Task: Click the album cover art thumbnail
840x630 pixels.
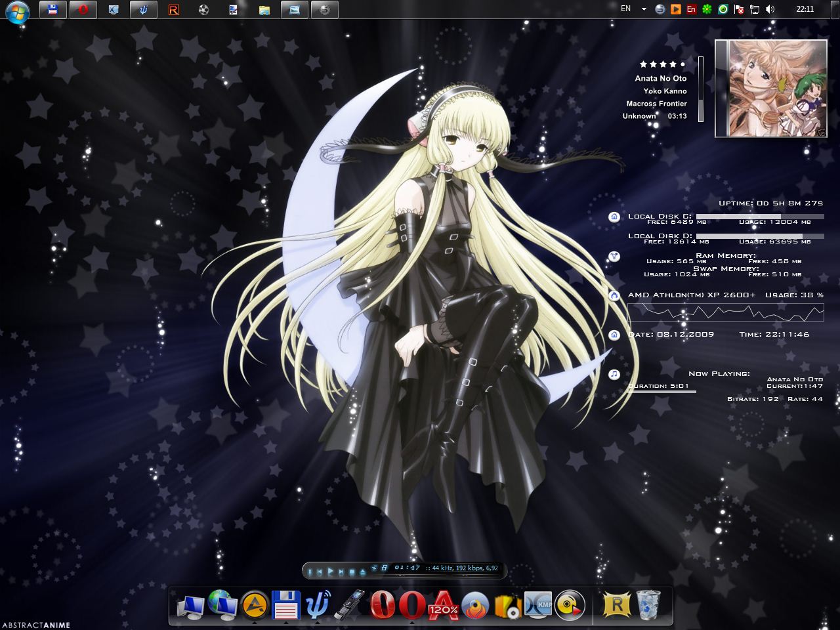Action: (x=771, y=88)
